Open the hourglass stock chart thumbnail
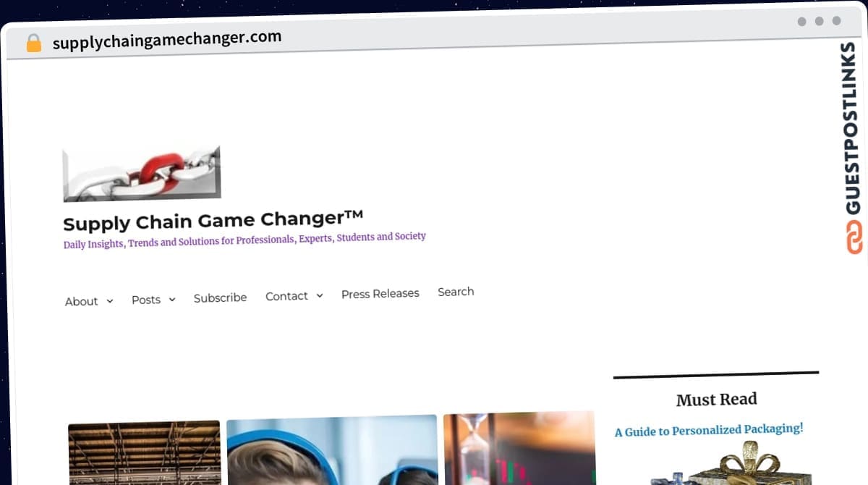The image size is (868, 485). pos(519,448)
